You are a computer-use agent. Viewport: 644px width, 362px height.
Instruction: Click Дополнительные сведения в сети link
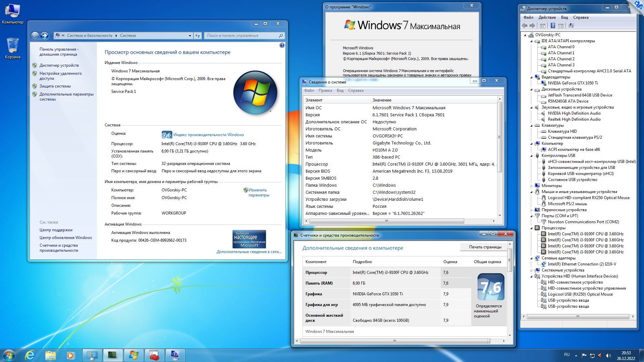click(x=249, y=252)
